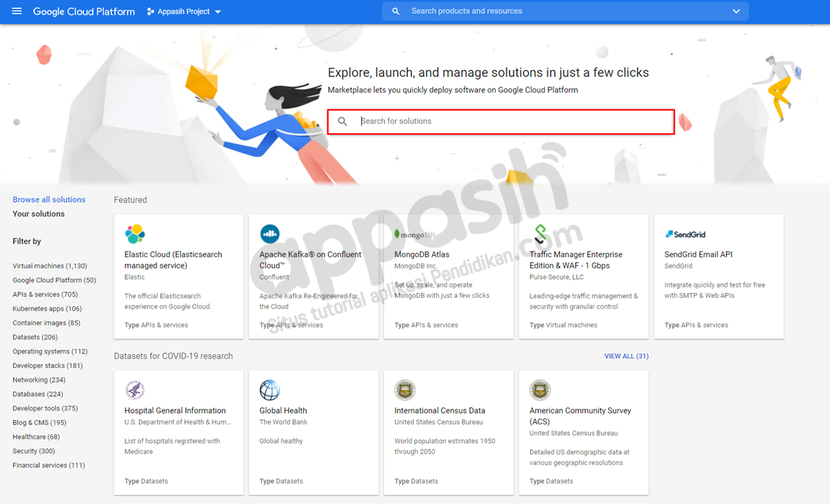Filter by Databases (224)
830x504 pixels.
coord(38,395)
